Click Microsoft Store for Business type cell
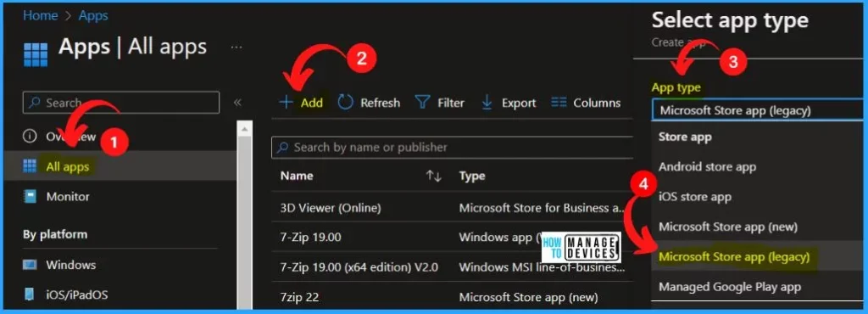The height and width of the screenshot is (314, 868). (x=542, y=208)
